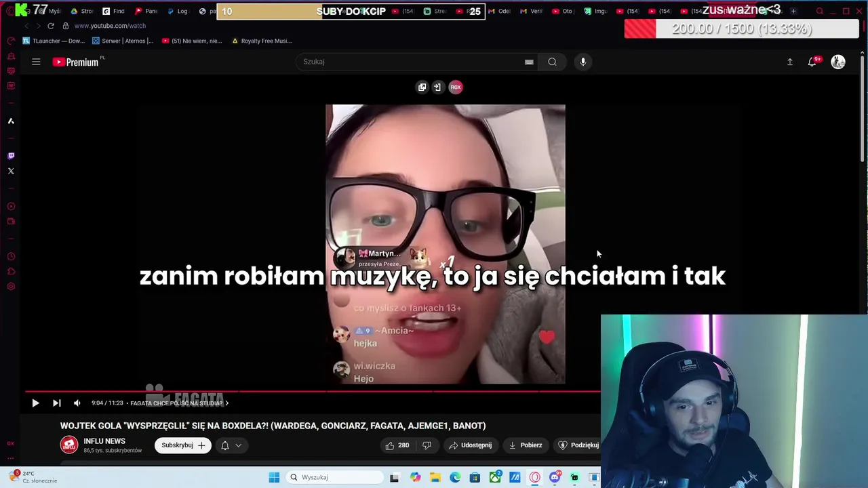Open the TLauncher bookmark
The width and height of the screenshot is (868, 488).
[x=54, y=41]
